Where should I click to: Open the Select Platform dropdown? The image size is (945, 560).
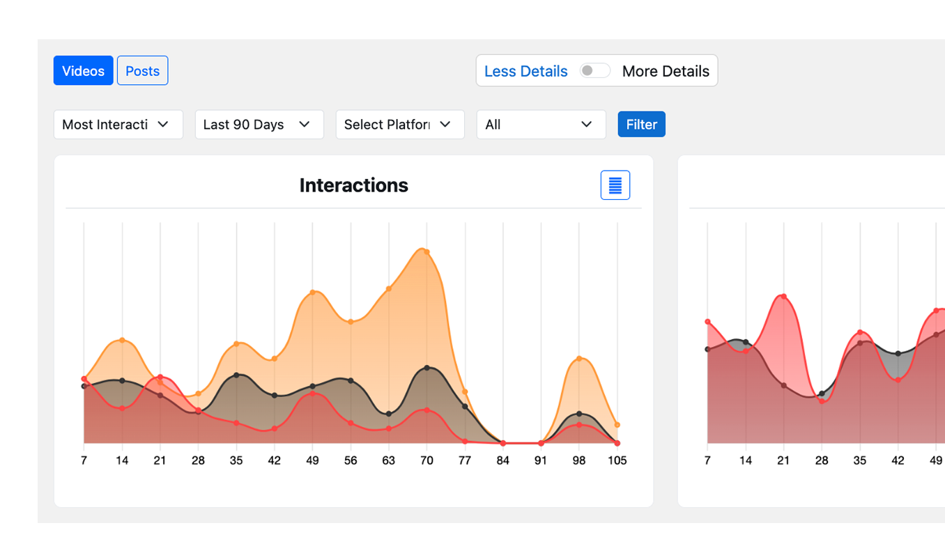[x=400, y=124]
